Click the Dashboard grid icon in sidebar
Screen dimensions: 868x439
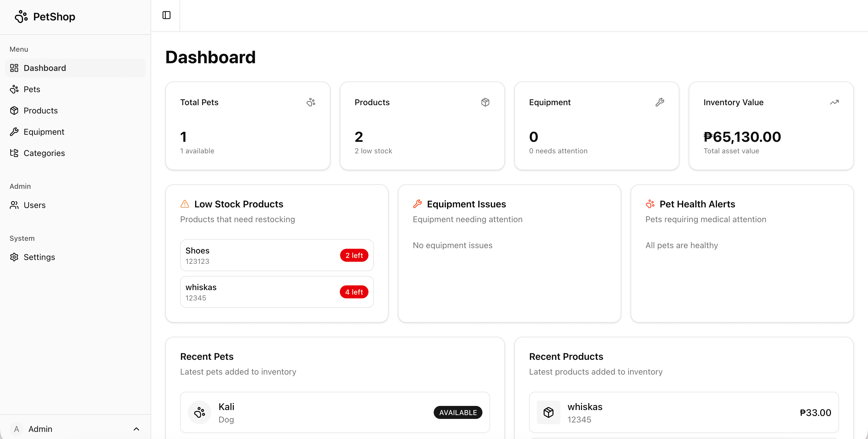pos(14,68)
